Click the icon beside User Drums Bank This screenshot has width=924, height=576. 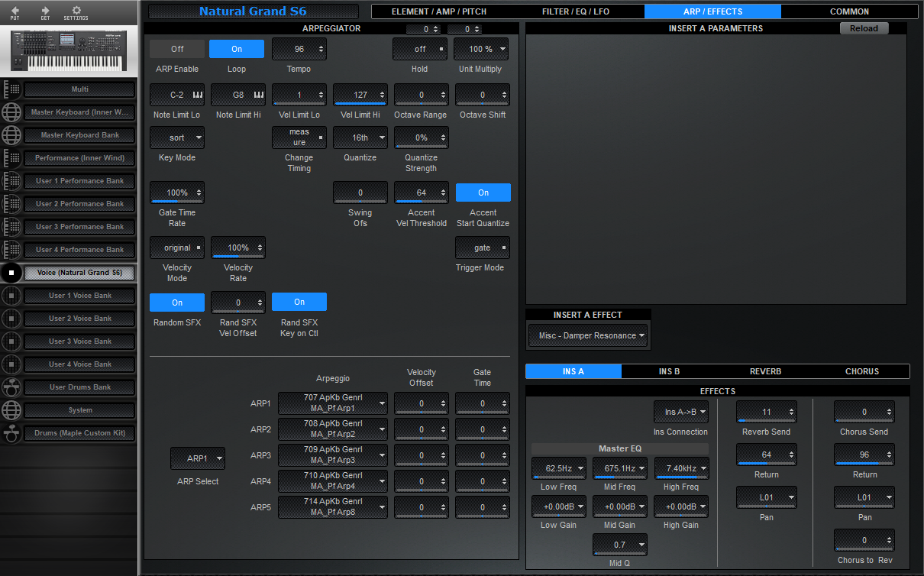point(12,387)
